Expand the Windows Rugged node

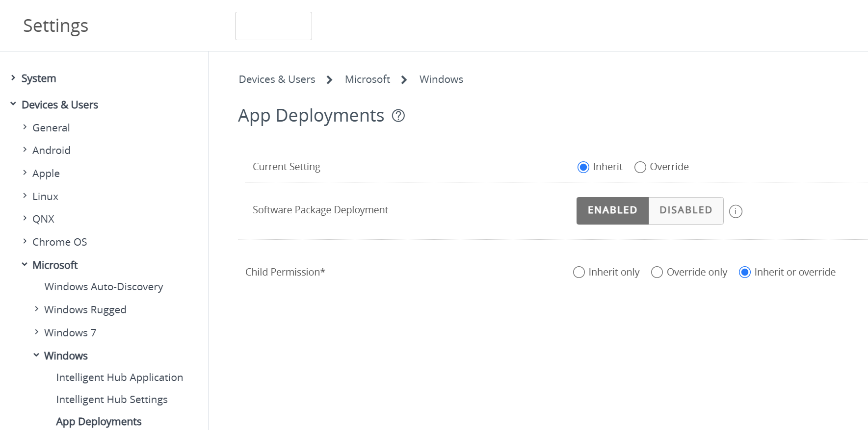[36, 309]
